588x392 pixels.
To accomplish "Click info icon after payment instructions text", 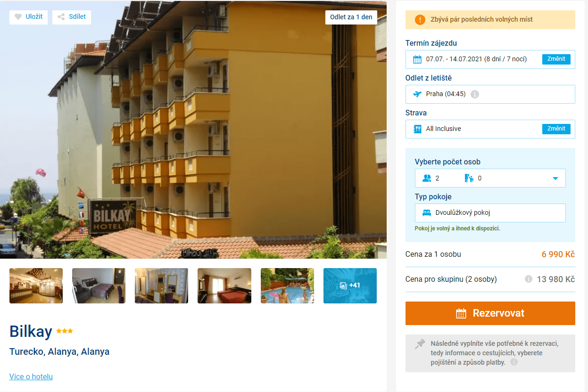I will pyautogui.click(x=514, y=362).
